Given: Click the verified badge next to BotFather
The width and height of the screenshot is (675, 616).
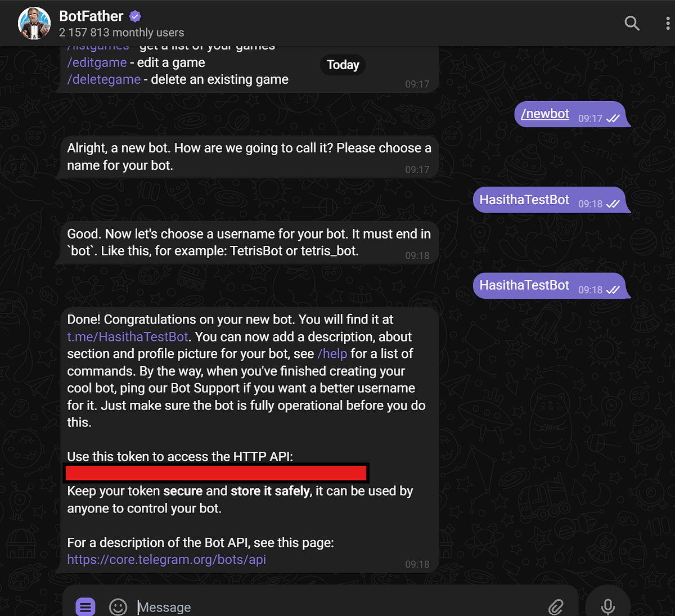Looking at the screenshot, I should click(135, 16).
